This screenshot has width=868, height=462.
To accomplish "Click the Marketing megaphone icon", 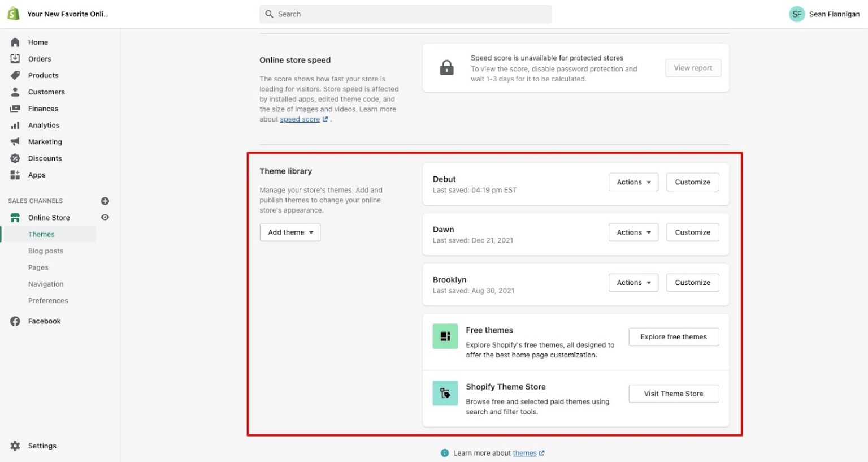I will coord(15,142).
